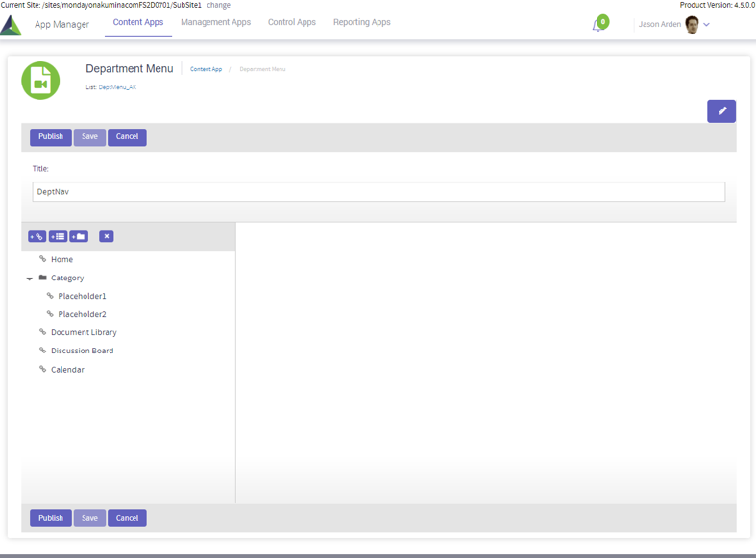Image resolution: width=756 pixels, height=558 pixels.
Task: Click into the Title input field
Action: (x=378, y=192)
